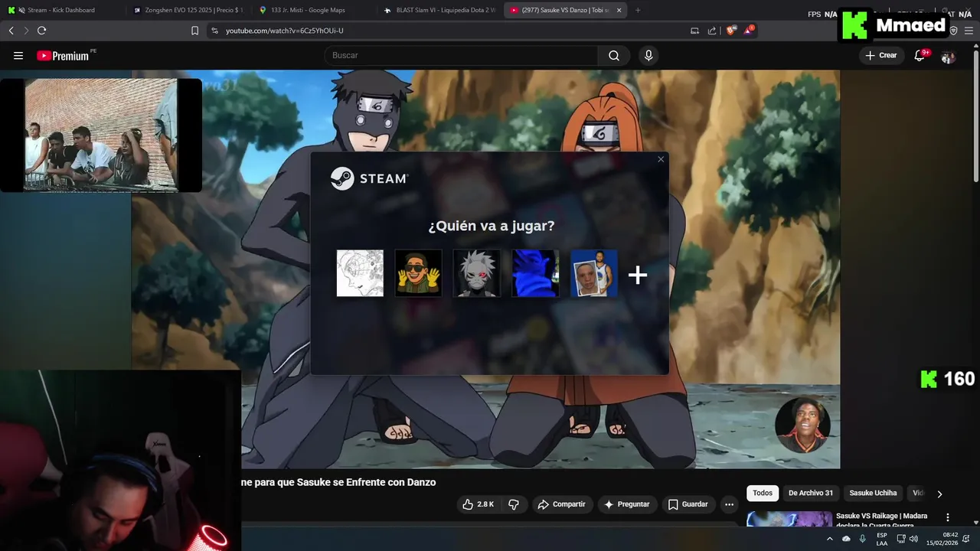View site information icon in address bar
Viewport: 980px width, 551px height.
(214, 31)
